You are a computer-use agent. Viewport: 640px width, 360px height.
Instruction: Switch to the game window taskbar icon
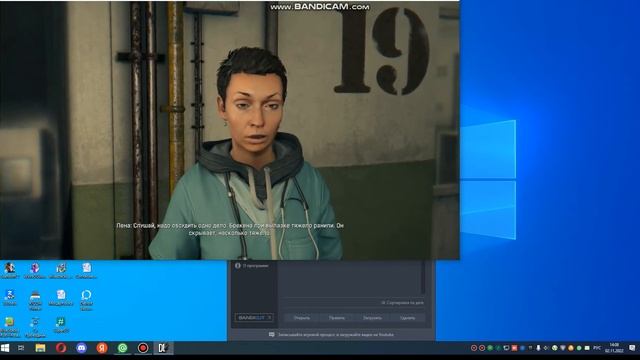(163, 348)
